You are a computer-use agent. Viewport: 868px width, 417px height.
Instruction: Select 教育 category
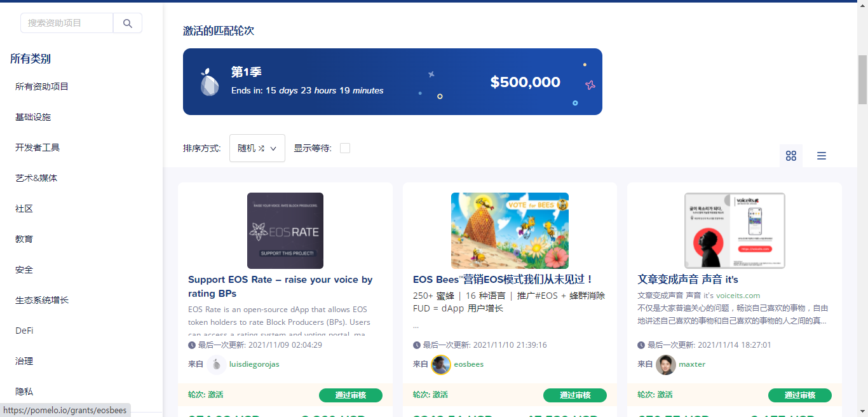pos(24,239)
